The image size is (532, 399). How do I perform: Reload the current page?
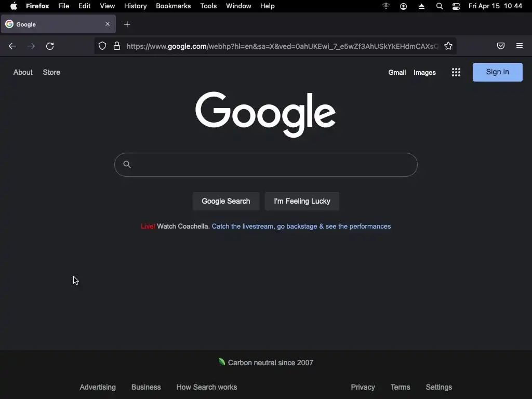point(50,46)
